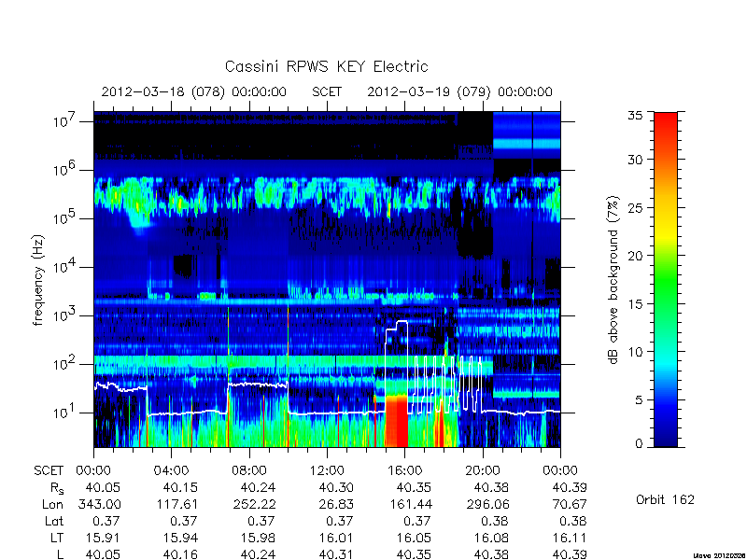
Task: Click the 16:00 time tick label
Action: pyautogui.click(x=404, y=471)
